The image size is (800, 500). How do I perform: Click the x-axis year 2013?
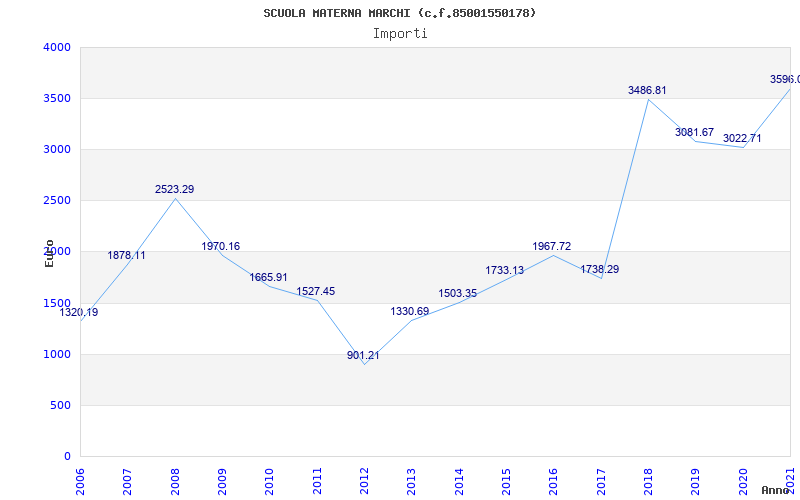click(412, 481)
